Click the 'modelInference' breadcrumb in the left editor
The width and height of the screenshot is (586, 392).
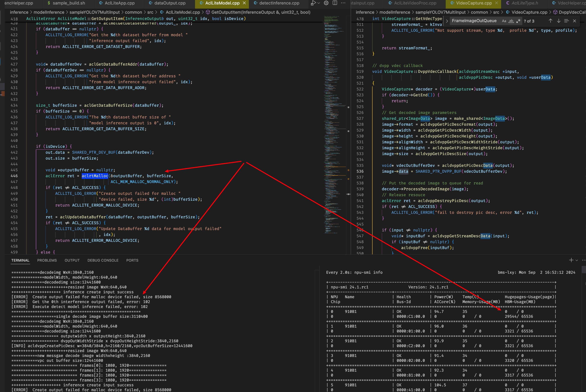point(49,12)
